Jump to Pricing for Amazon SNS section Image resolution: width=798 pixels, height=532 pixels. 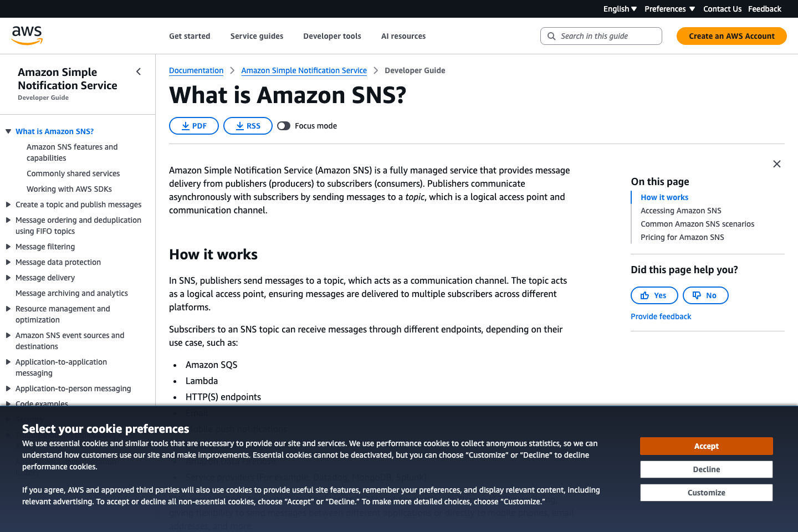coord(682,237)
